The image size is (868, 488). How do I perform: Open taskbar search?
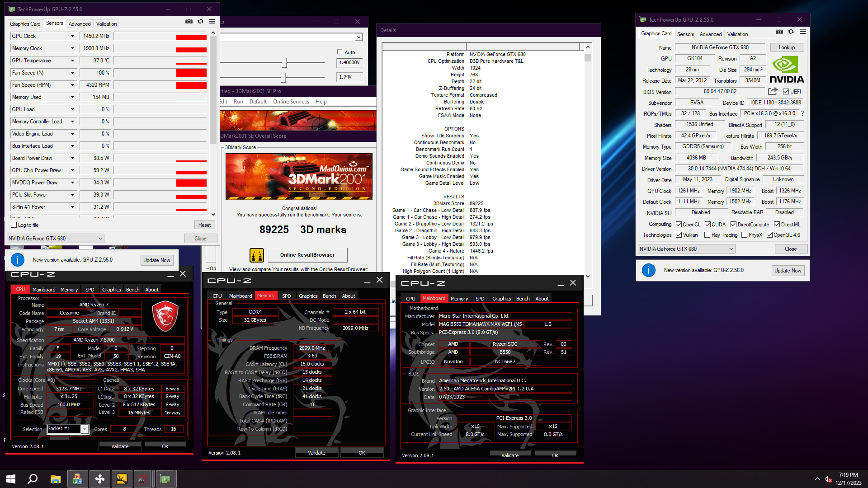point(33,479)
